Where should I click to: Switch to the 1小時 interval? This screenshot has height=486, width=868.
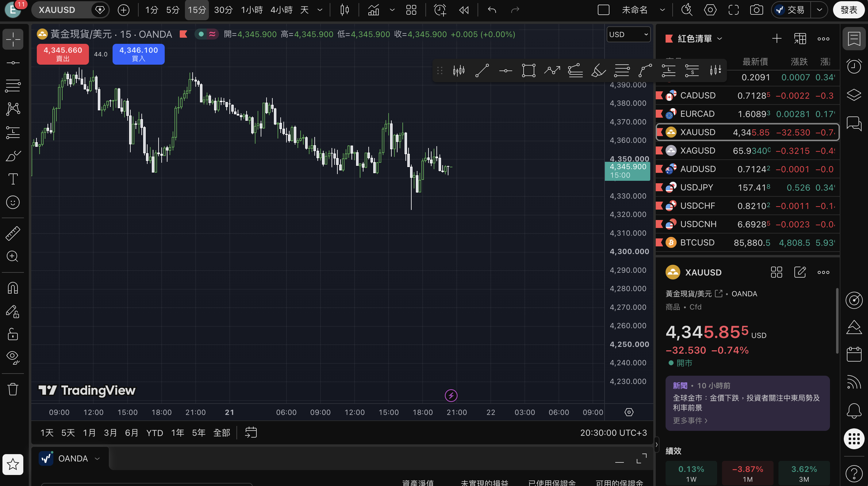tap(252, 10)
